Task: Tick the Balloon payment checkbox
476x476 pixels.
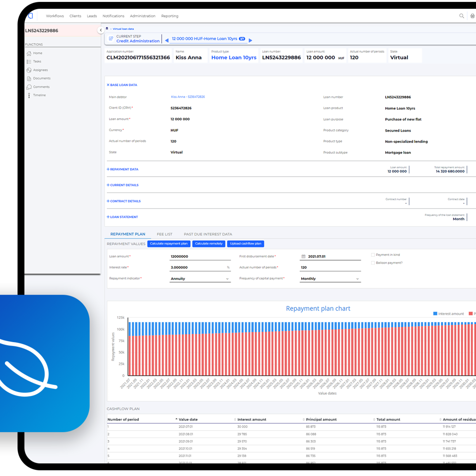Action: click(x=373, y=263)
